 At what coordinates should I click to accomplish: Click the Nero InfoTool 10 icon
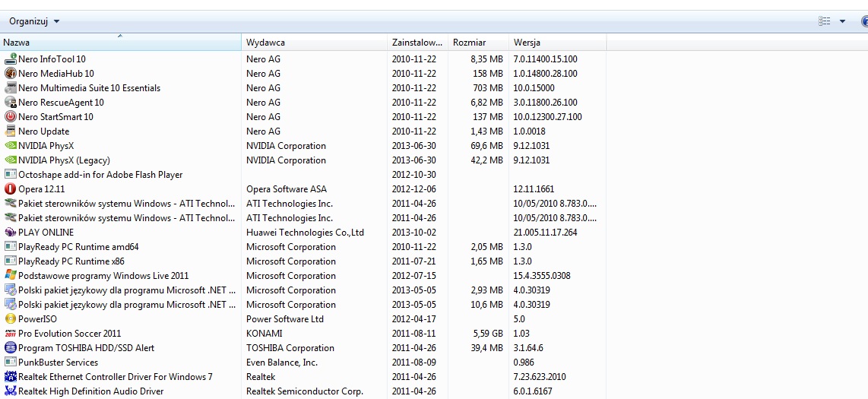[x=10, y=59]
